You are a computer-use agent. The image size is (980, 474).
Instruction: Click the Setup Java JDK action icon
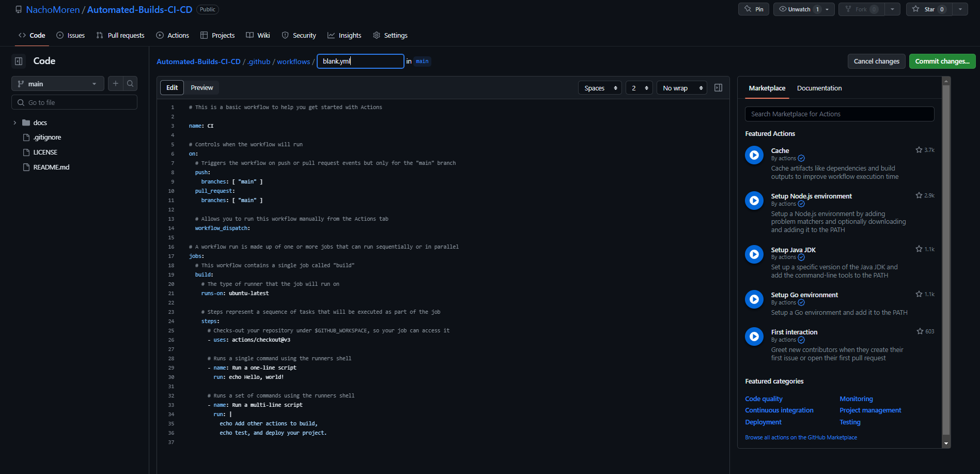pyautogui.click(x=754, y=254)
